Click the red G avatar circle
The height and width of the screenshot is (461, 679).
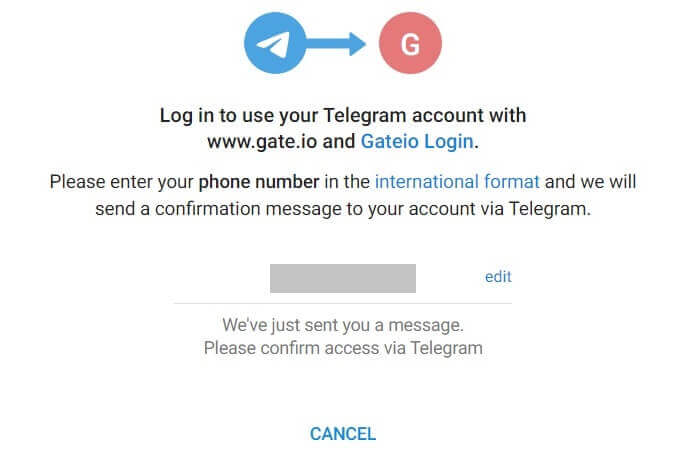pyautogui.click(x=409, y=43)
